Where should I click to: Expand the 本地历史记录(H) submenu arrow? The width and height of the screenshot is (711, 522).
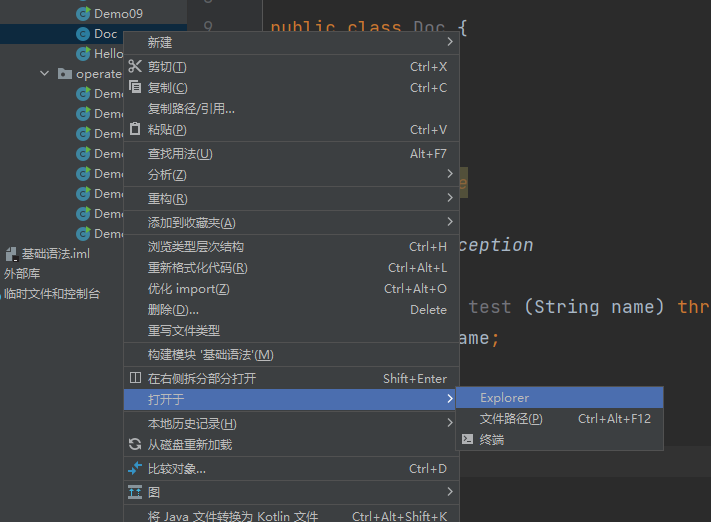pyautogui.click(x=449, y=423)
